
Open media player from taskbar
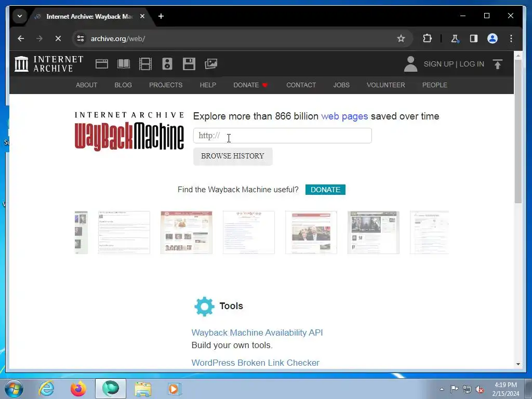click(175, 389)
